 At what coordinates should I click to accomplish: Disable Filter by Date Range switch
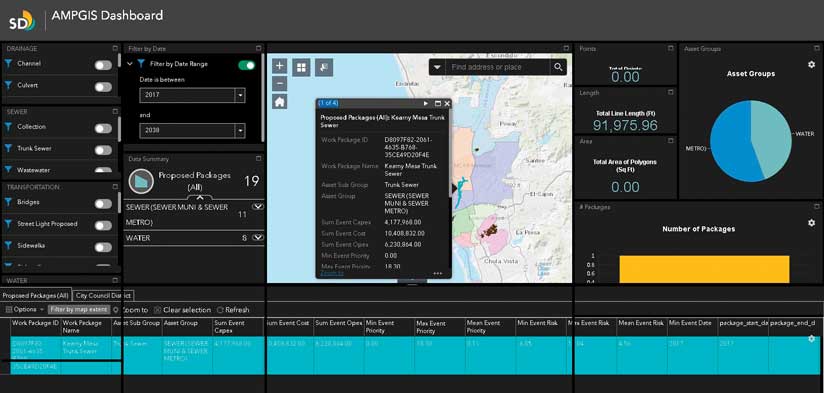246,65
